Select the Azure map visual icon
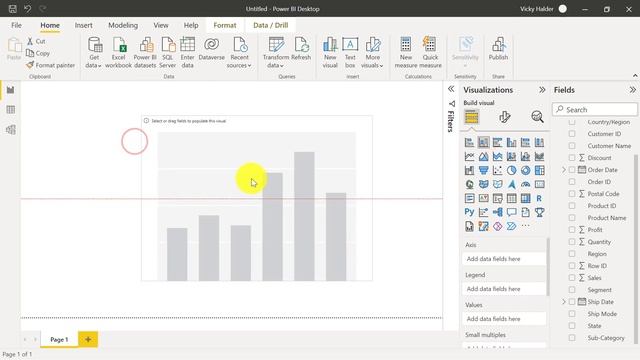The height and width of the screenshot is (360, 640). tap(511, 184)
